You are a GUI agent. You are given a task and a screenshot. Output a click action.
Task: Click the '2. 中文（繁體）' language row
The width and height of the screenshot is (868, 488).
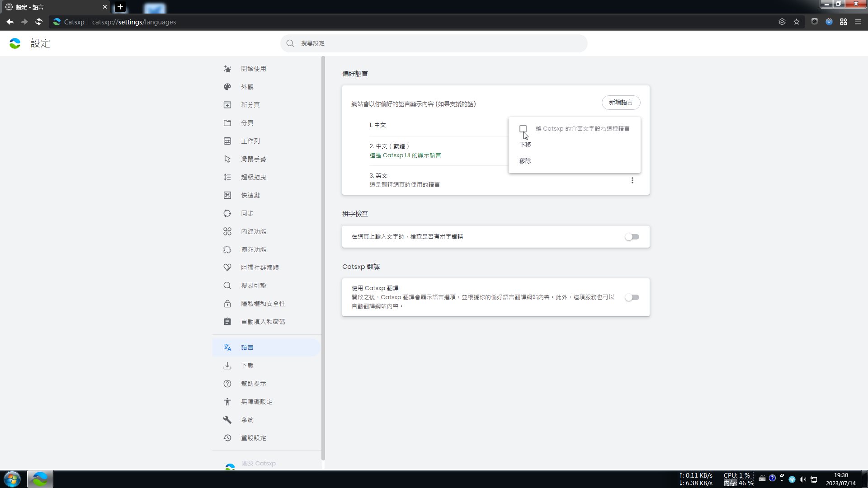(x=438, y=150)
